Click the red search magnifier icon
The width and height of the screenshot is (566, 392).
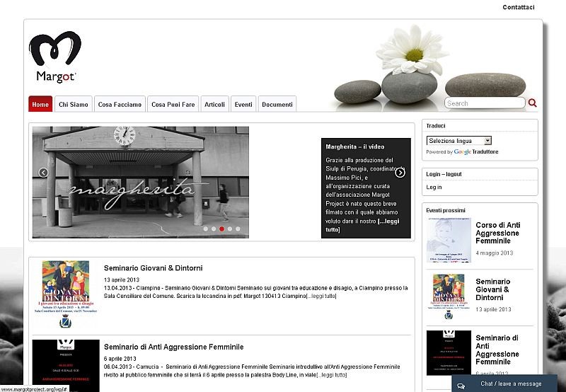[x=532, y=103]
